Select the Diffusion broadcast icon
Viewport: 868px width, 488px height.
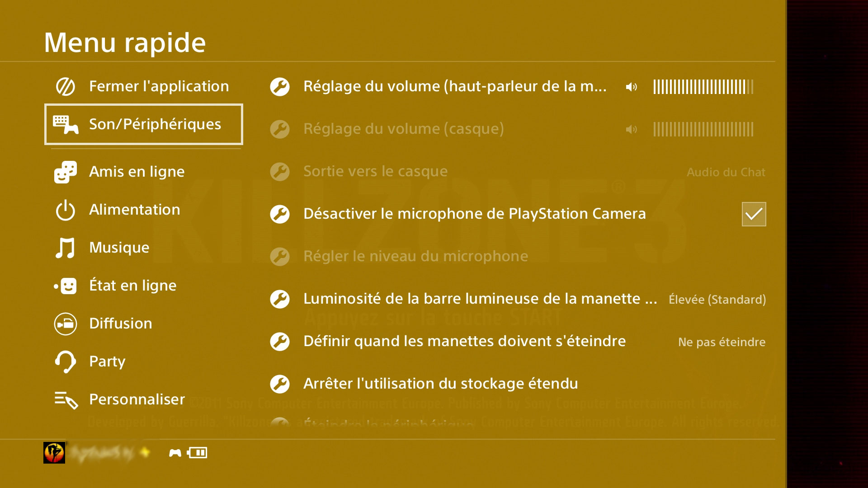point(65,323)
